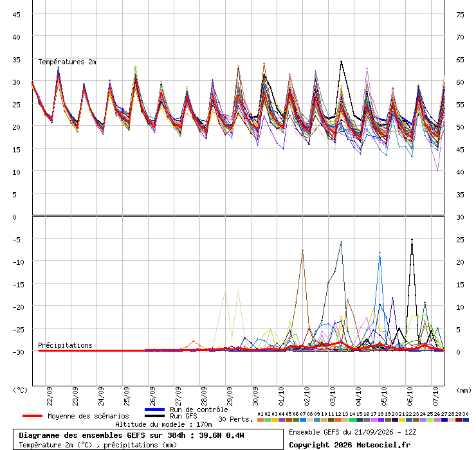Click the 30 Perts. legend label

235,419
